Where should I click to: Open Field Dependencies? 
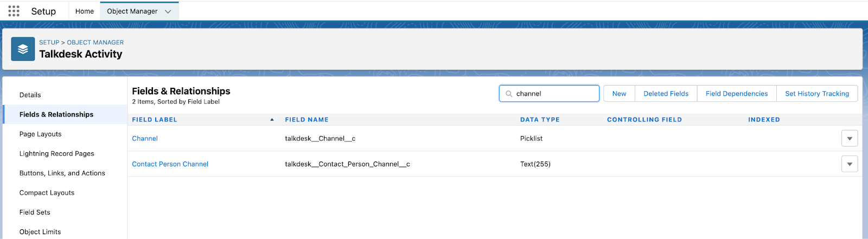(x=737, y=94)
